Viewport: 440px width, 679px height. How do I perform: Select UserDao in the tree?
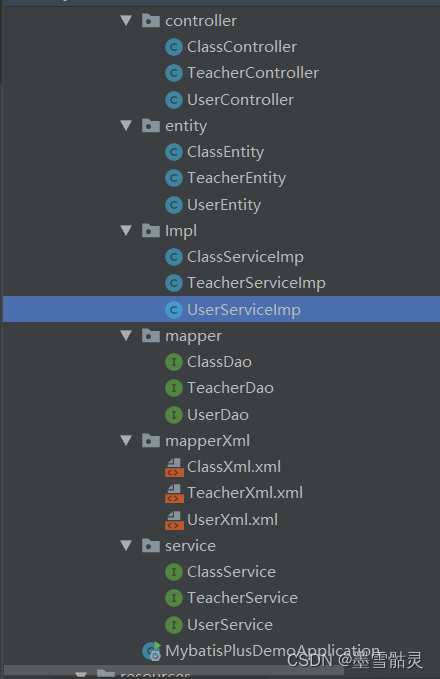[218, 415]
